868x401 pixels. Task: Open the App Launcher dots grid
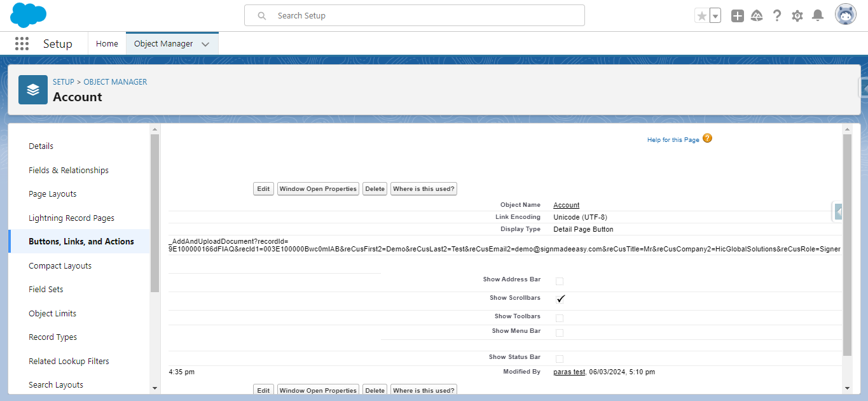pyautogui.click(x=22, y=43)
